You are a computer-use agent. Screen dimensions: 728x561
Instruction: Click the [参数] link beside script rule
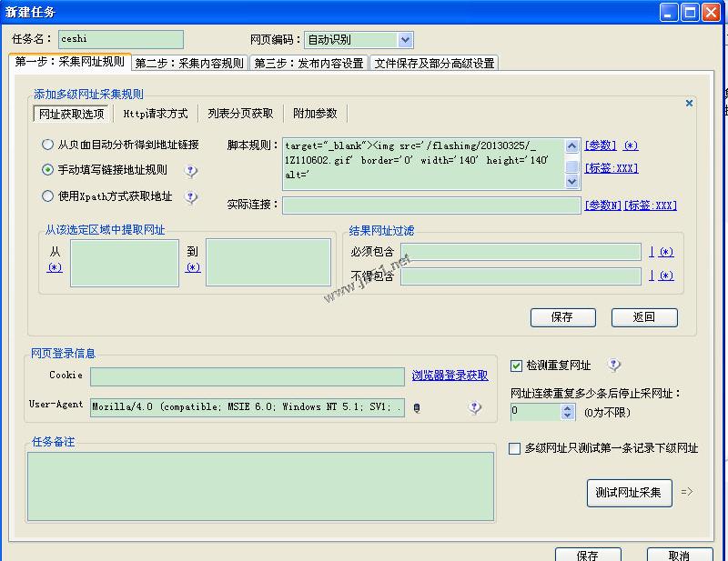point(601,145)
